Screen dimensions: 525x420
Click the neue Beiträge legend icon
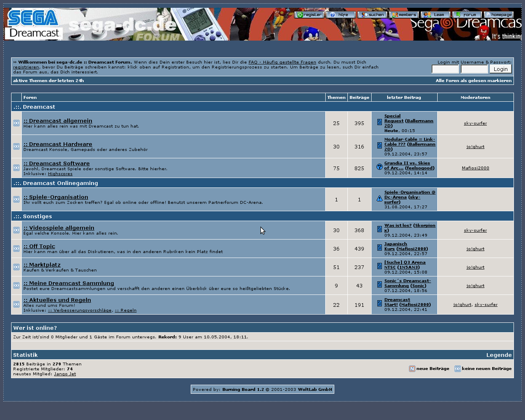tap(412, 369)
